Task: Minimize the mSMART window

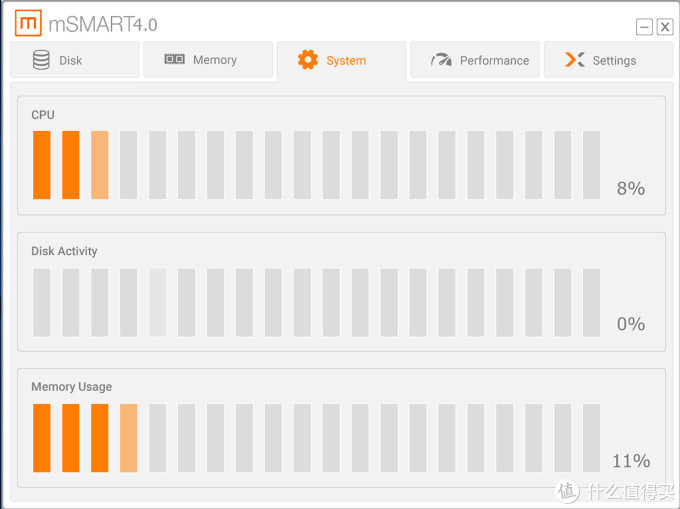Action: tap(644, 27)
